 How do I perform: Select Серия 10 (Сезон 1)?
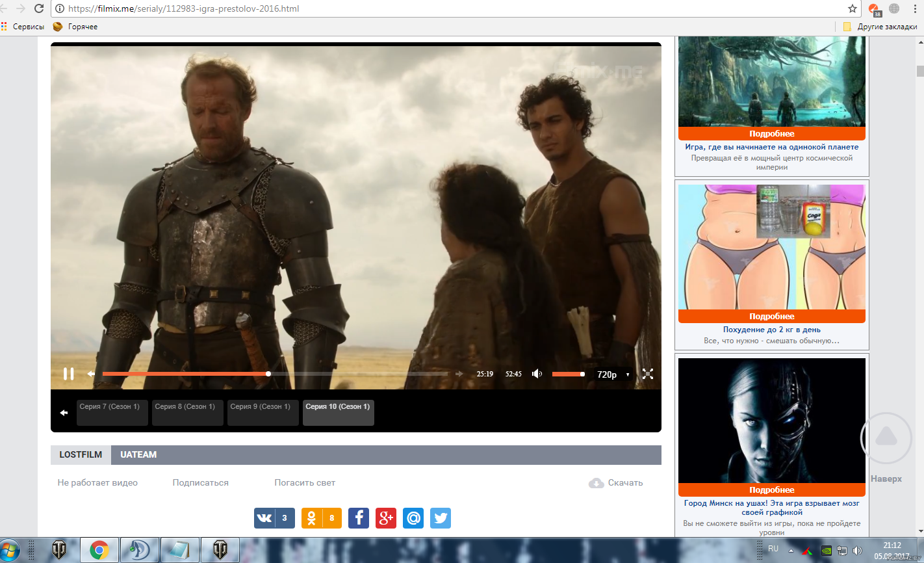click(339, 413)
